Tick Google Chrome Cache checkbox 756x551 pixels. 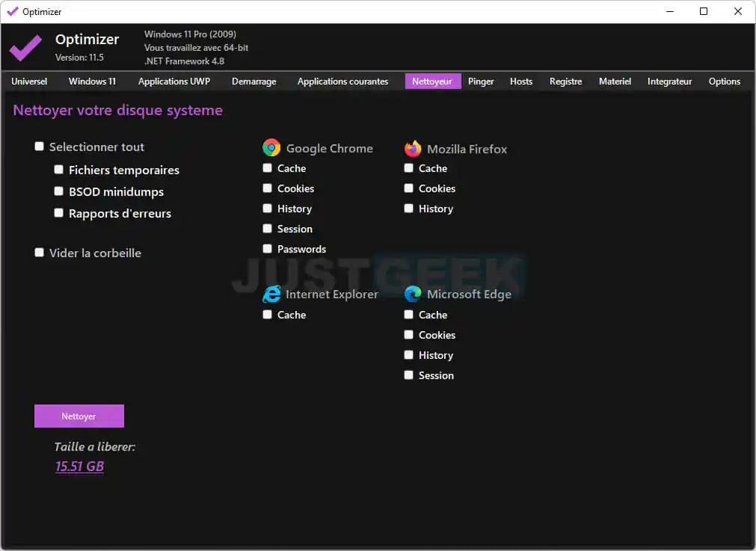[x=267, y=167]
